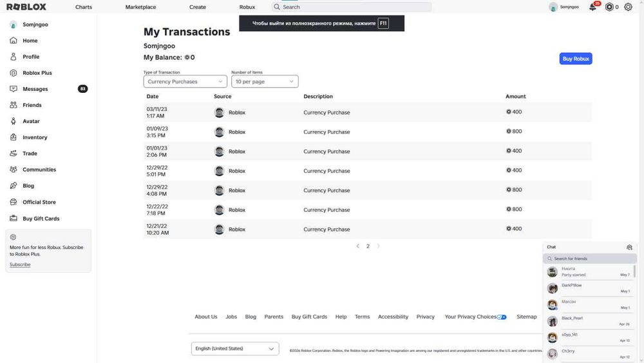
Task: Focus the Search for friends field
Action: (590, 259)
